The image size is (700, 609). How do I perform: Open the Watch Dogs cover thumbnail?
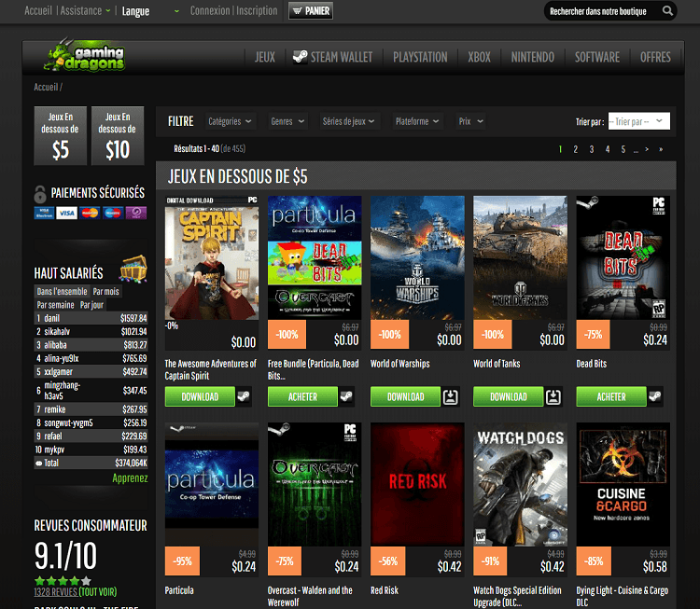[x=521, y=484]
